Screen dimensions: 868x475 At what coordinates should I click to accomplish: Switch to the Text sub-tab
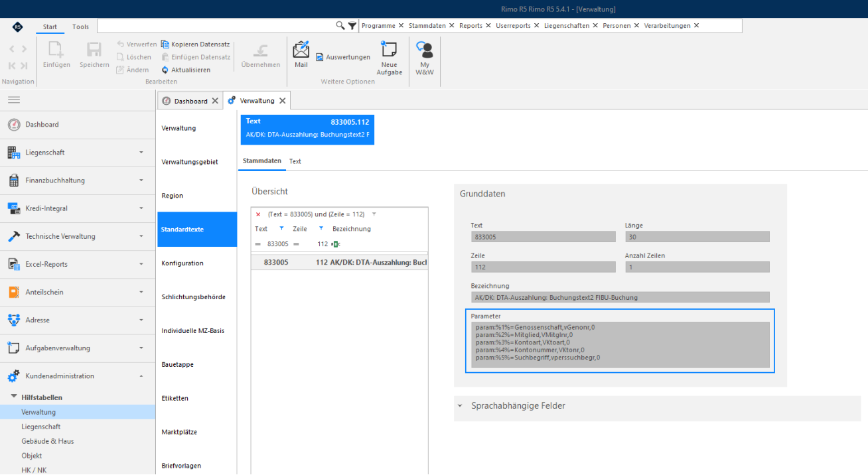coord(295,161)
